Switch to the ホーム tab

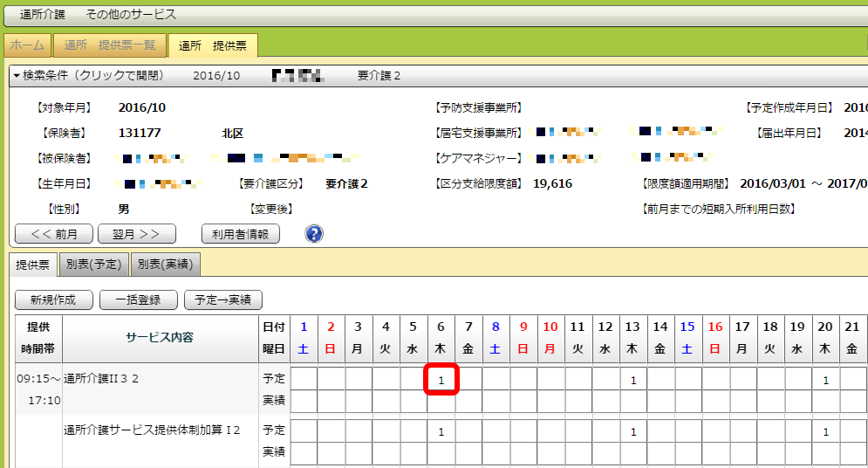[27, 46]
